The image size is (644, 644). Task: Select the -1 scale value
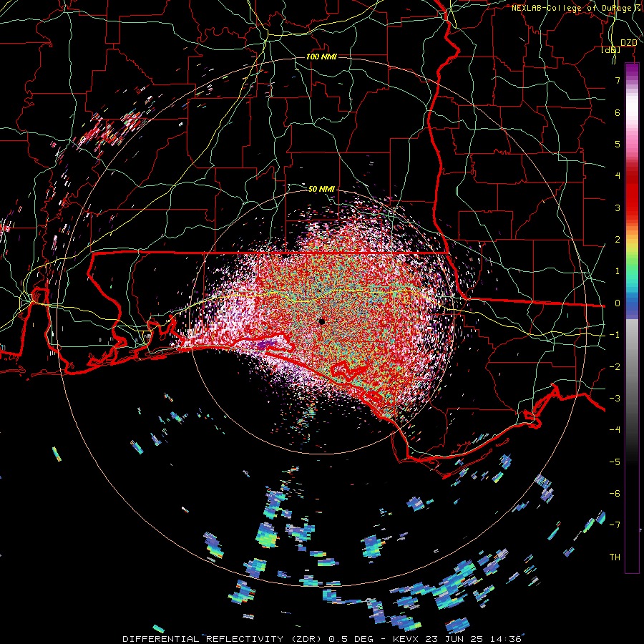(615, 335)
